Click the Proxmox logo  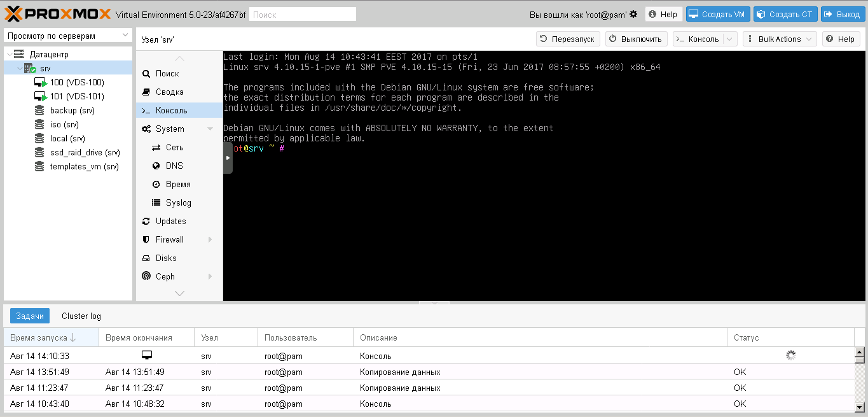(59, 14)
